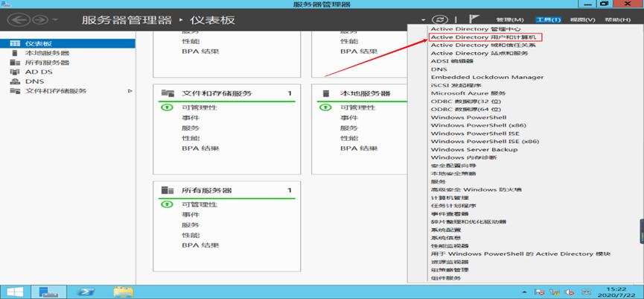Open 文件和存储服务 tile title

coord(217,93)
